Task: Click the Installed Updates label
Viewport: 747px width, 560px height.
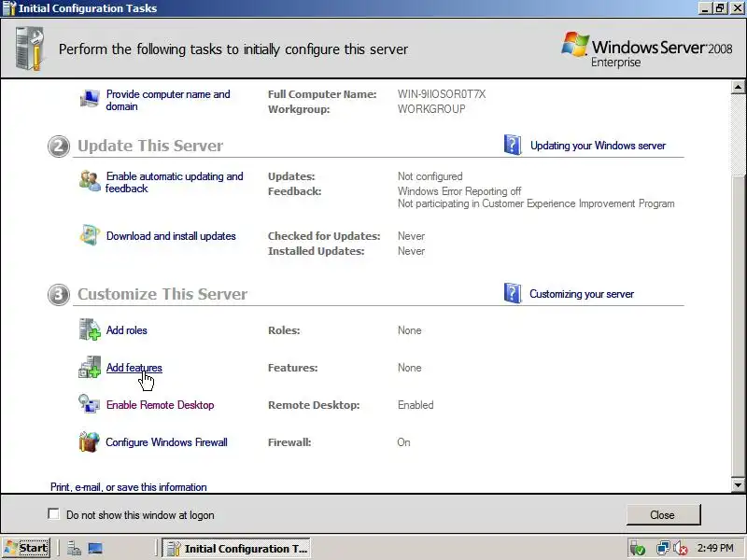Action: 316,251
